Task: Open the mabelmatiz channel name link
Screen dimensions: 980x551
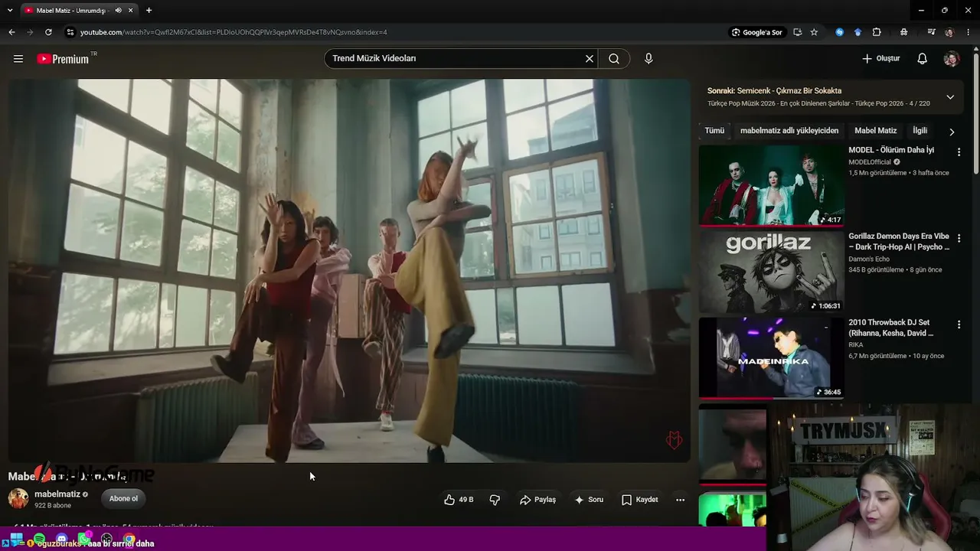Action: (x=57, y=494)
